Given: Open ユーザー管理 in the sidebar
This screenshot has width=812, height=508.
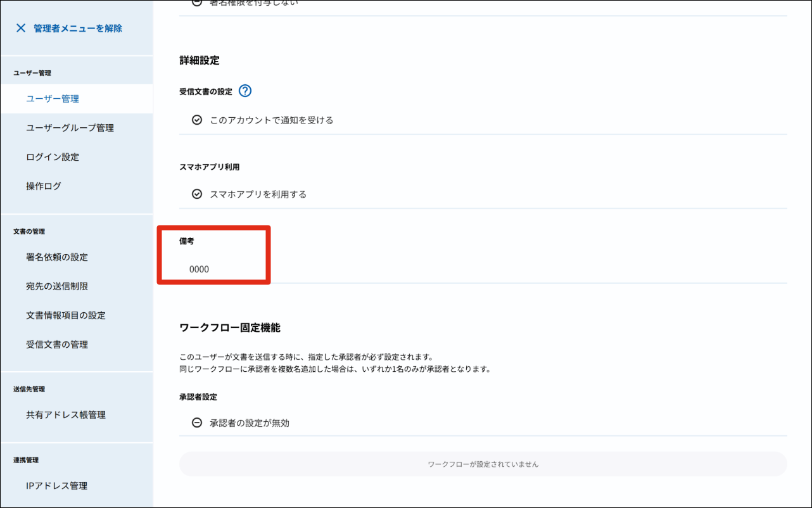Looking at the screenshot, I should tap(53, 99).
